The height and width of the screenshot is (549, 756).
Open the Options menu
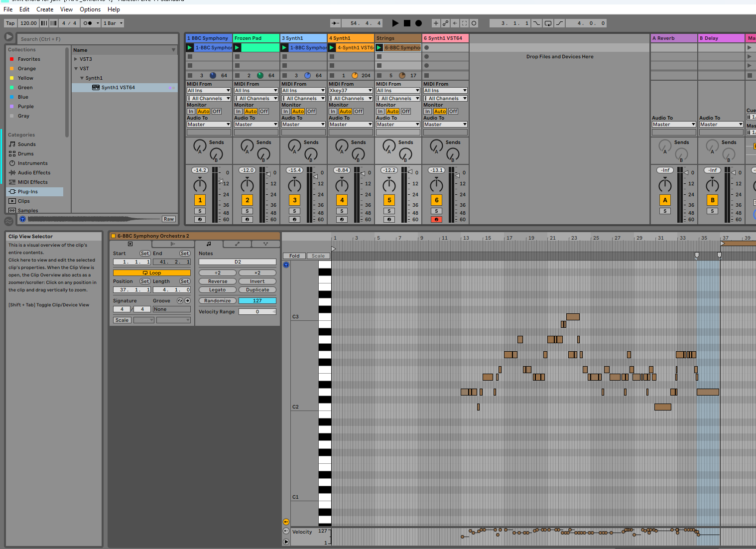(x=90, y=9)
